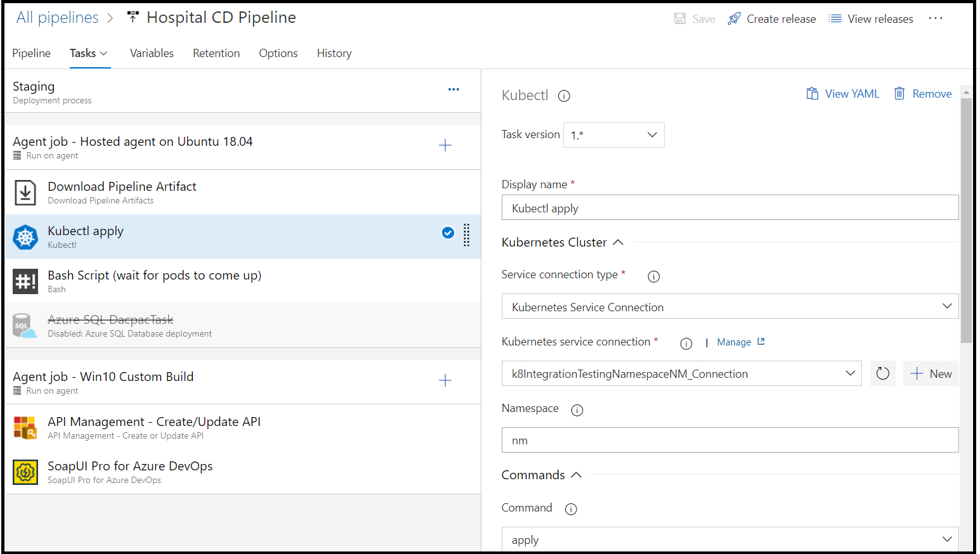Collapse the Commands section

click(576, 475)
